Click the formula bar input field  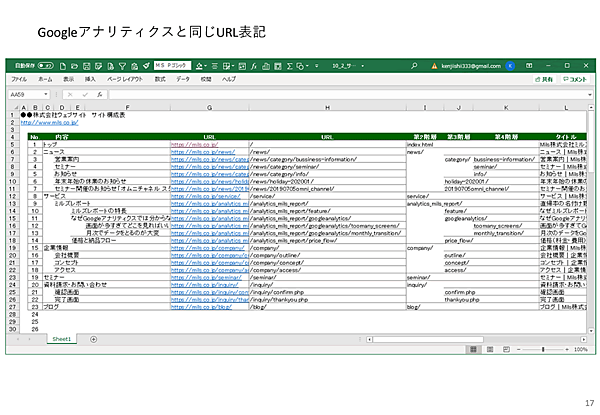(330, 94)
